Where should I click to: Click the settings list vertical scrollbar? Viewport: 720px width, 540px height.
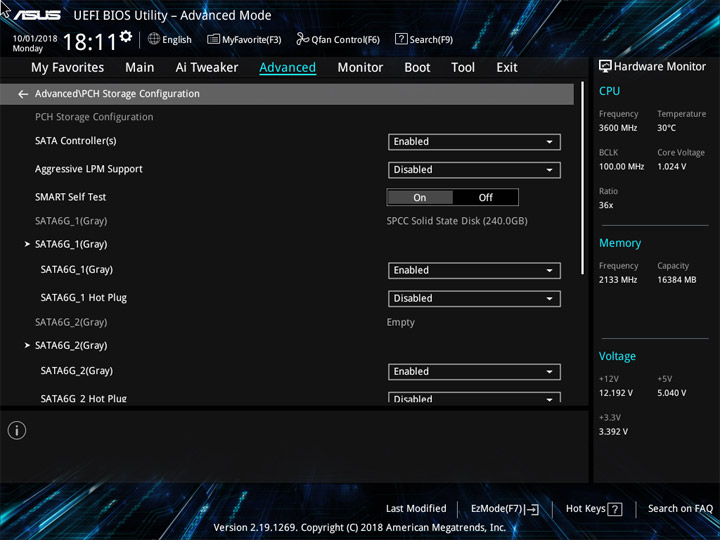(583, 178)
